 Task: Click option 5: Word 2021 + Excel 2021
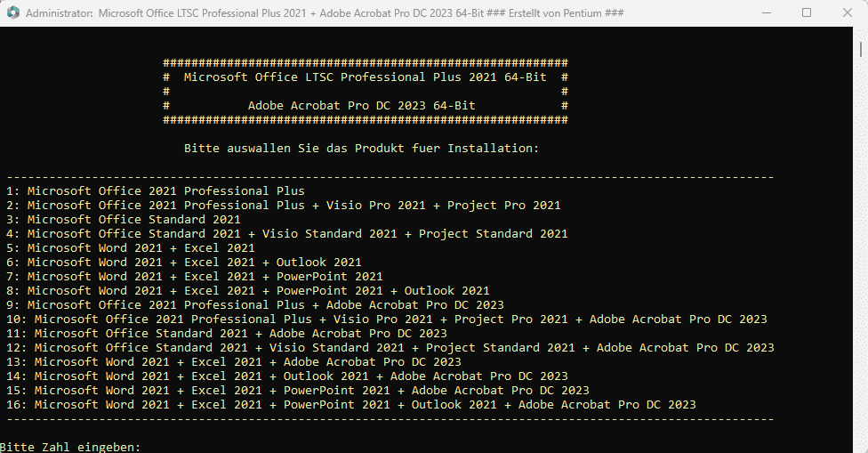(x=131, y=248)
